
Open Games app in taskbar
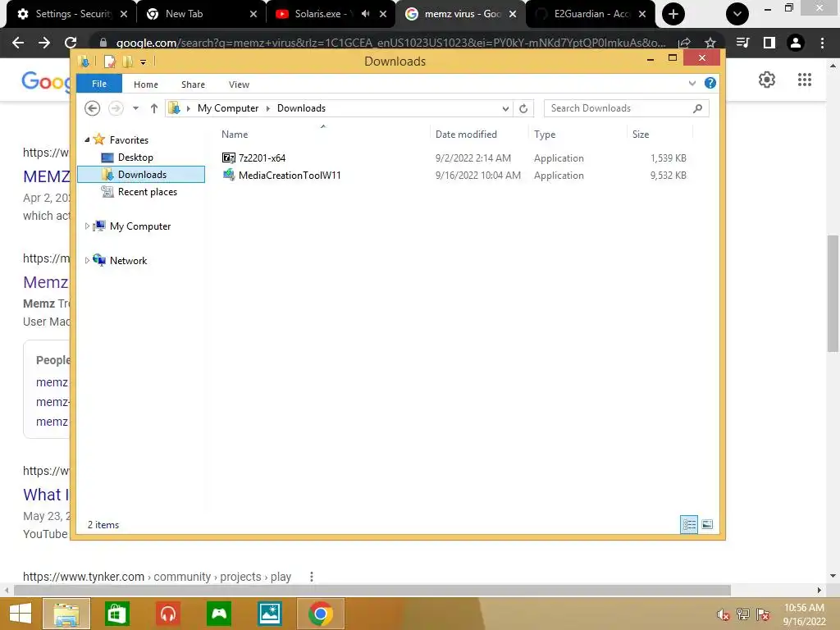[x=219, y=614]
